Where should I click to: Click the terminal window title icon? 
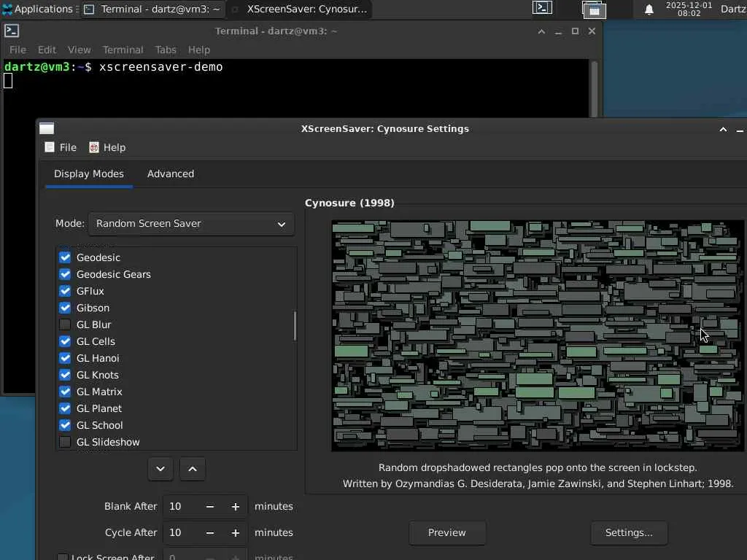coord(11,31)
